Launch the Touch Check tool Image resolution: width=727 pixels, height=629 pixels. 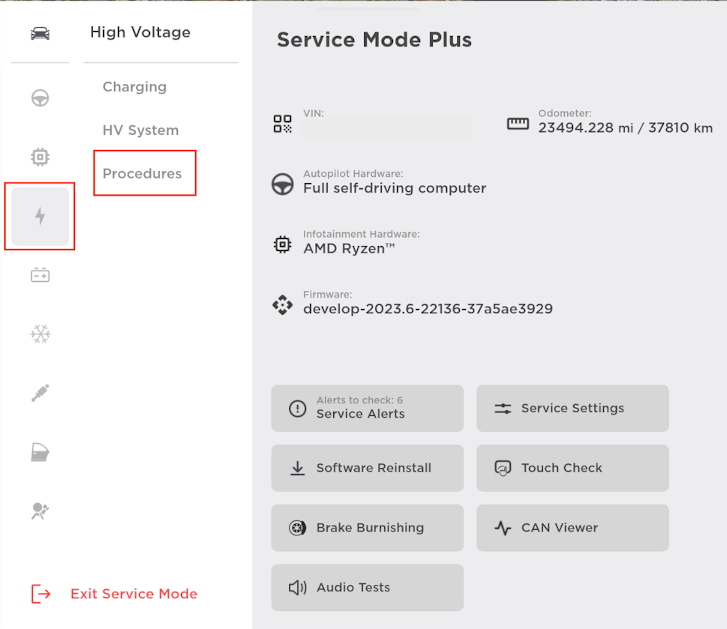(572, 468)
